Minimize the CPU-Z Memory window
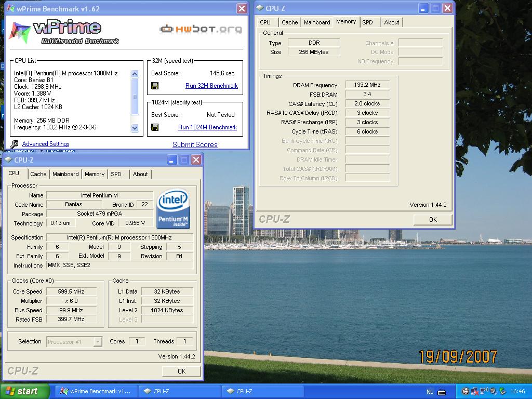 [423, 8]
